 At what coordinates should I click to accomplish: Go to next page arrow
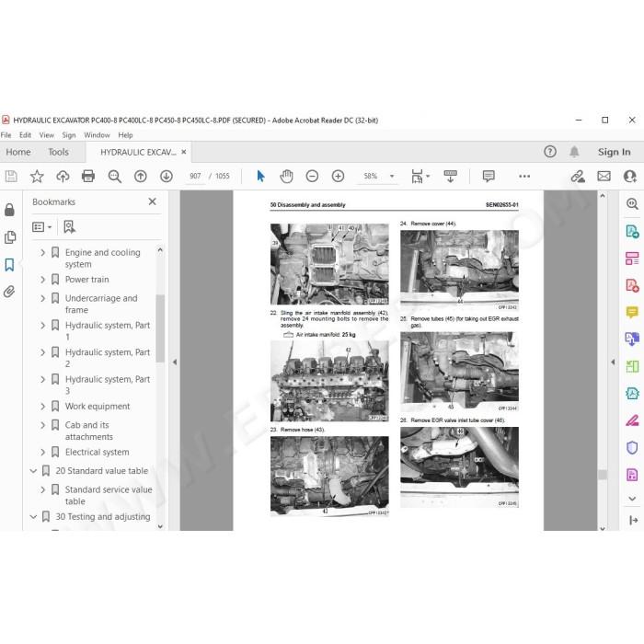click(x=167, y=177)
